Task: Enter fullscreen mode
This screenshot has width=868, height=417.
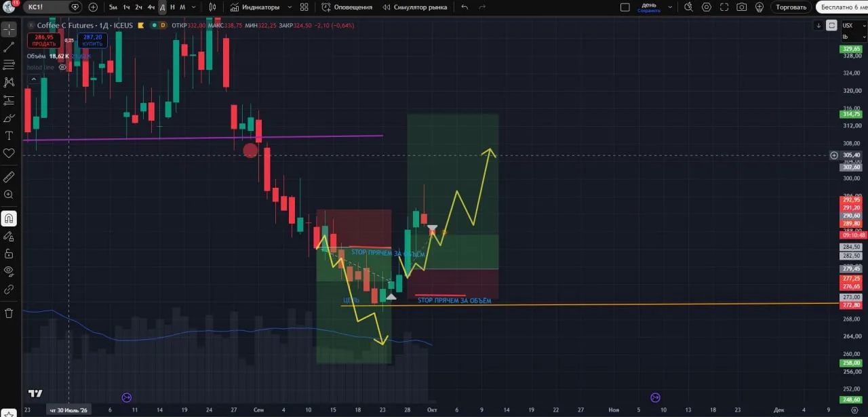Action: [724, 7]
